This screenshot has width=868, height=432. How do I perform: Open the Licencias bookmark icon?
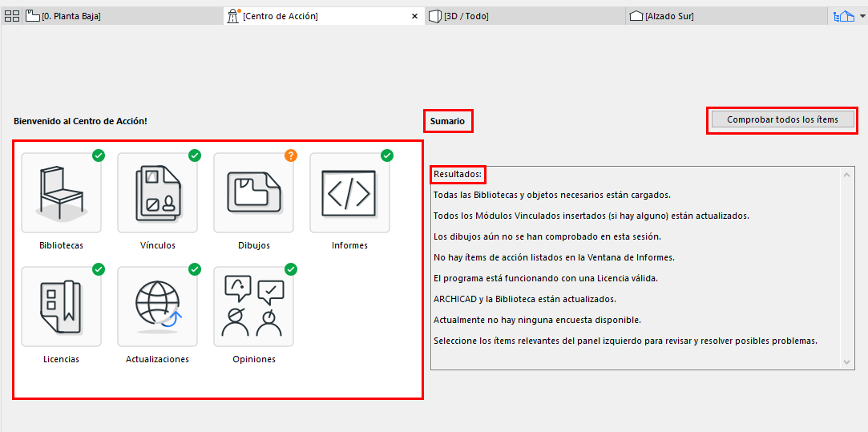point(62,307)
